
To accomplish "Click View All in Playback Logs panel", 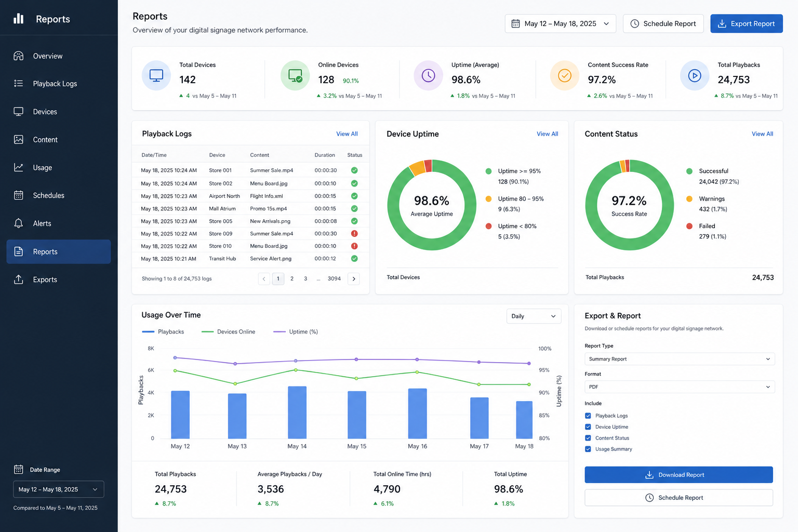I will point(347,134).
